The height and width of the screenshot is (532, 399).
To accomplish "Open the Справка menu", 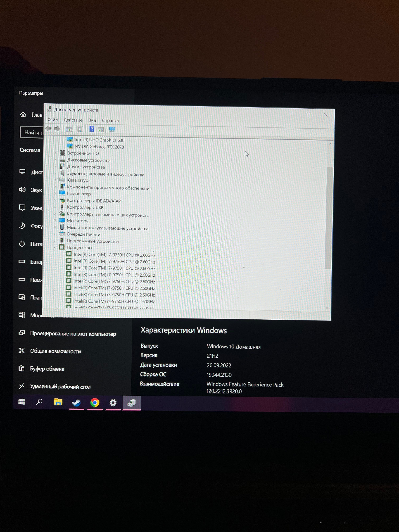I will 110,120.
